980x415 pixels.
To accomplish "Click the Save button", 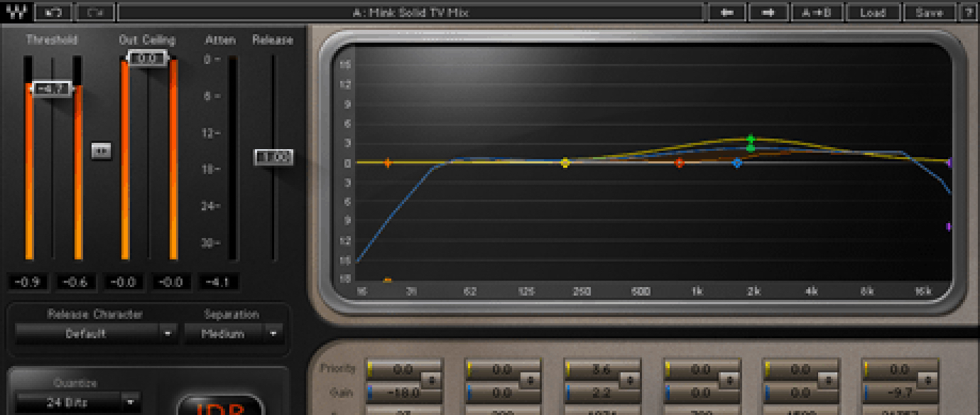I will pos(929,12).
